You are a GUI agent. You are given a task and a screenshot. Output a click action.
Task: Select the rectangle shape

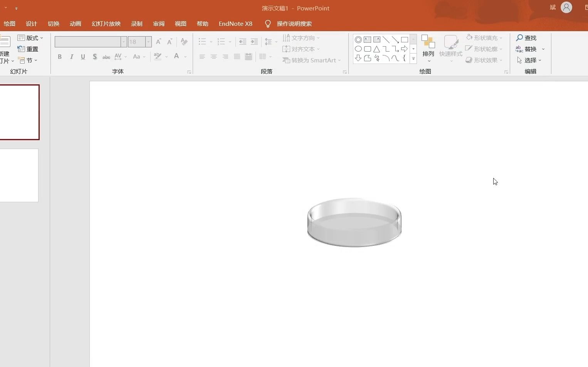405,40
